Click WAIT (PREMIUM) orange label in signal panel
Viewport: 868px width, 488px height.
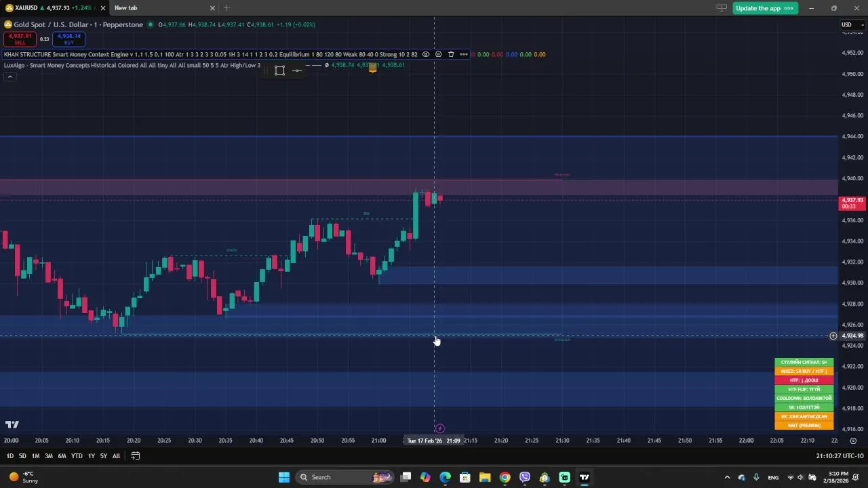pos(804,426)
